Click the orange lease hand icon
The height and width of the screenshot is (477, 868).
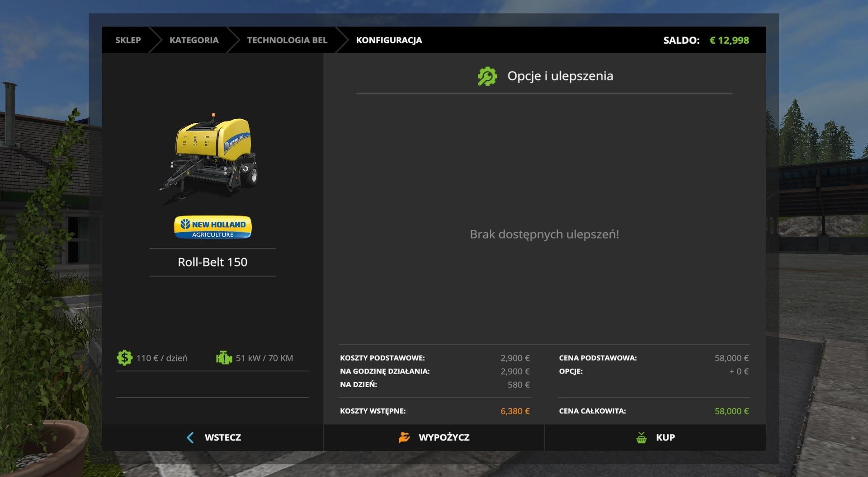404,437
